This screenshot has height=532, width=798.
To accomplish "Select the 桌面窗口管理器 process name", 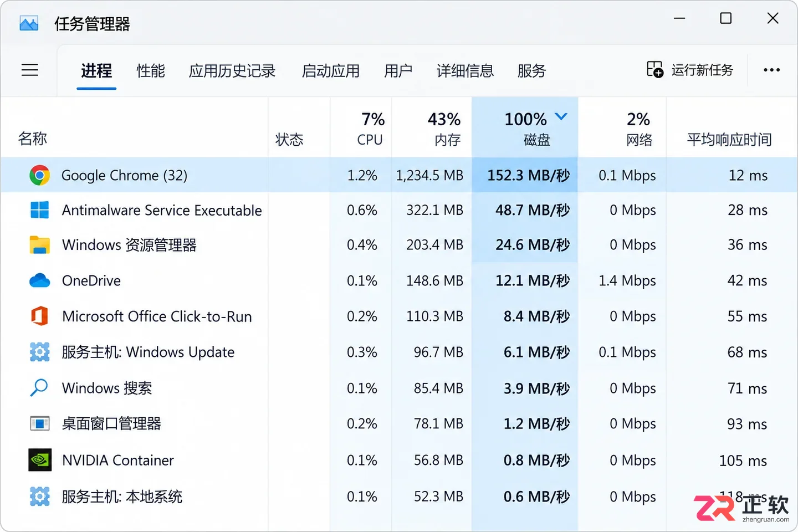I will (111, 424).
